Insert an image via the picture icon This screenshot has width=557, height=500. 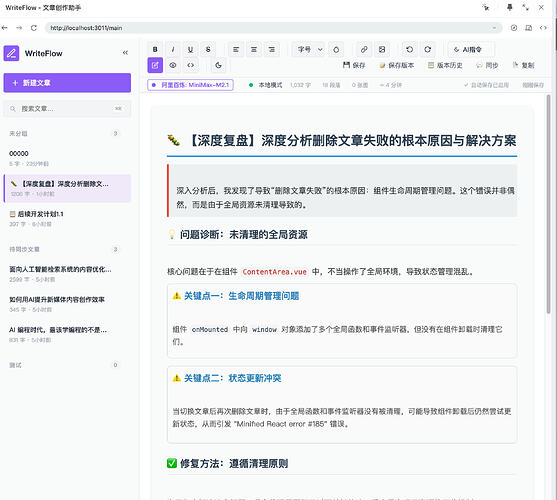pyautogui.click(x=382, y=49)
